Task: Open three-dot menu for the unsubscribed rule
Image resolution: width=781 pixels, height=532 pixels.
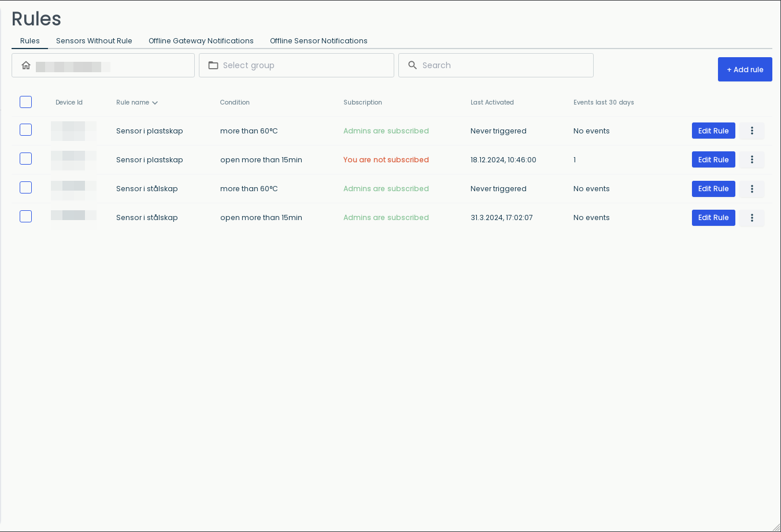Action: tap(752, 160)
